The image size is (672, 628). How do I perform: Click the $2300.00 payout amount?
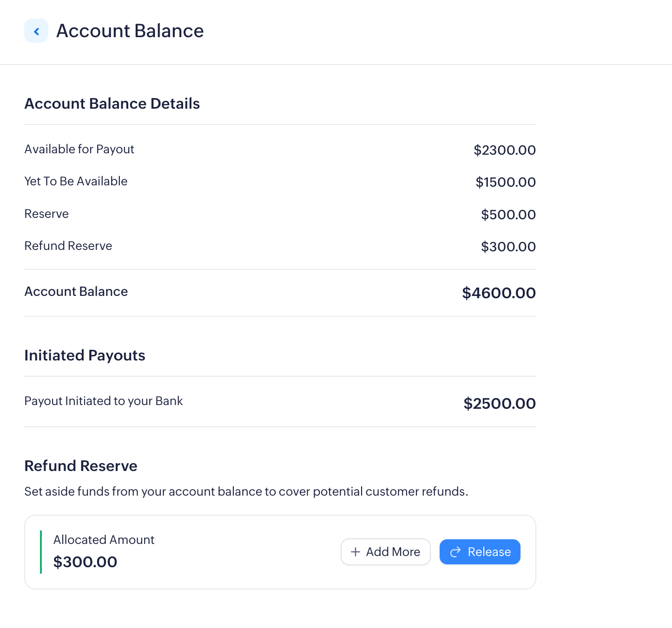coord(504,150)
